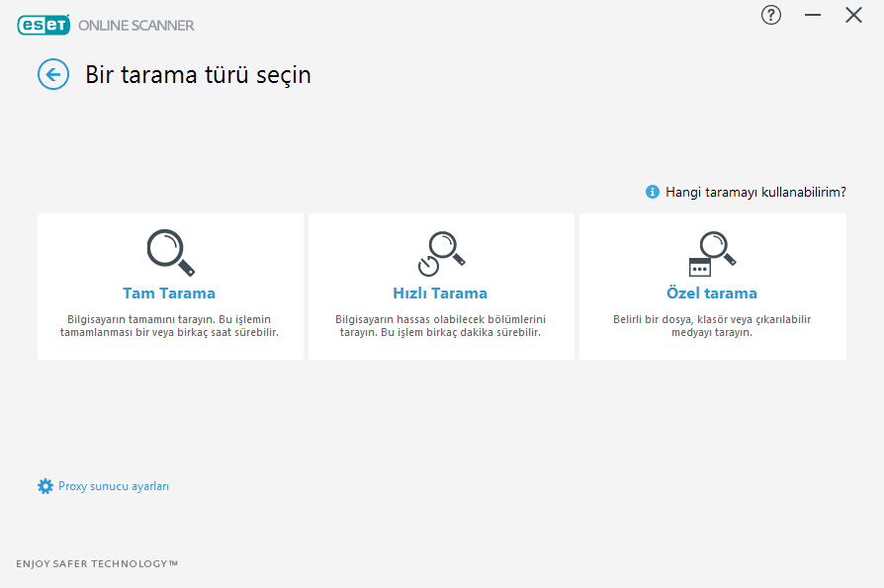Screen dimensions: 884x588
Task: Select the Tam Tarama heading
Action: 169,294
